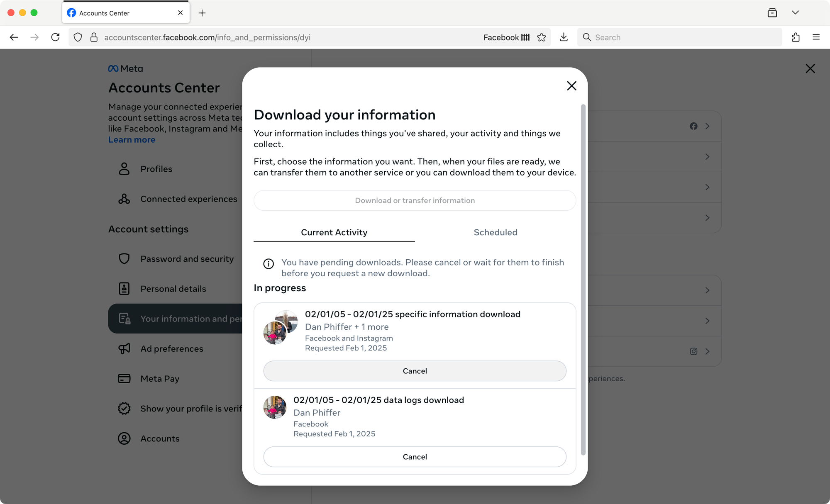The width and height of the screenshot is (830, 504).
Task: Click the Learn more link
Action: pos(132,139)
